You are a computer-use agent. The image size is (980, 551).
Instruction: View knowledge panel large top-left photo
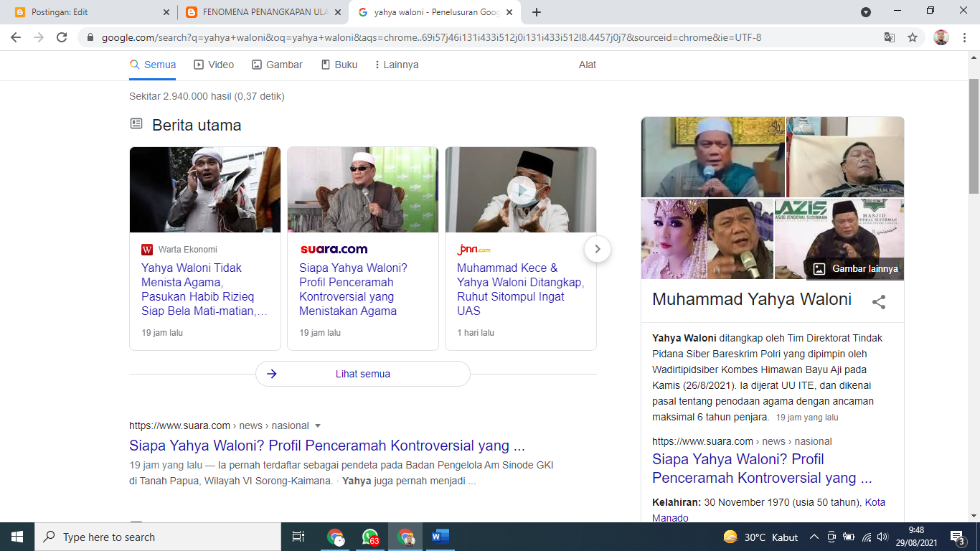point(713,157)
